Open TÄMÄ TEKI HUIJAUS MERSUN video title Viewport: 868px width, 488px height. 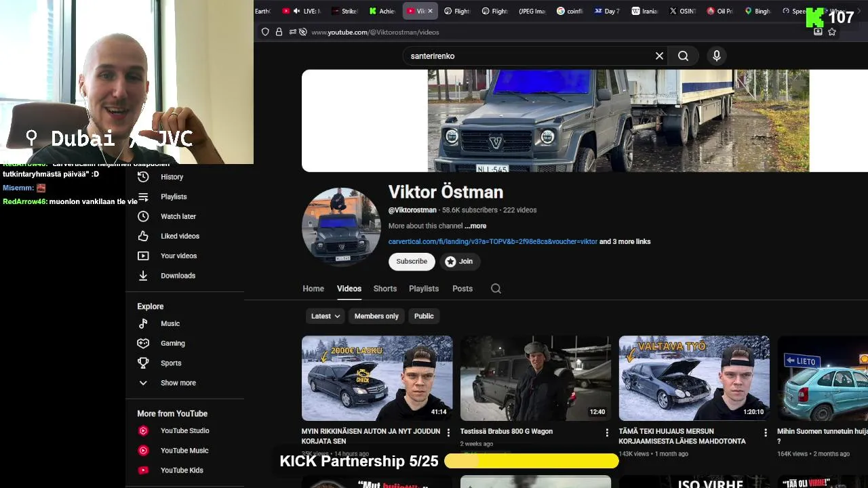point(682,436)
